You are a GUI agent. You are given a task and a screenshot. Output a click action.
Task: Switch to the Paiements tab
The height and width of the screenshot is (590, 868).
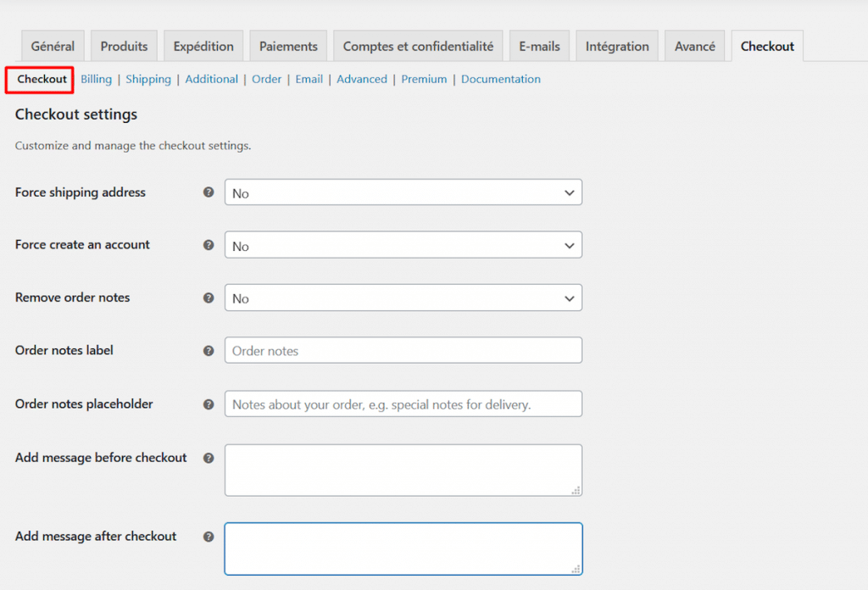(288, 46)
